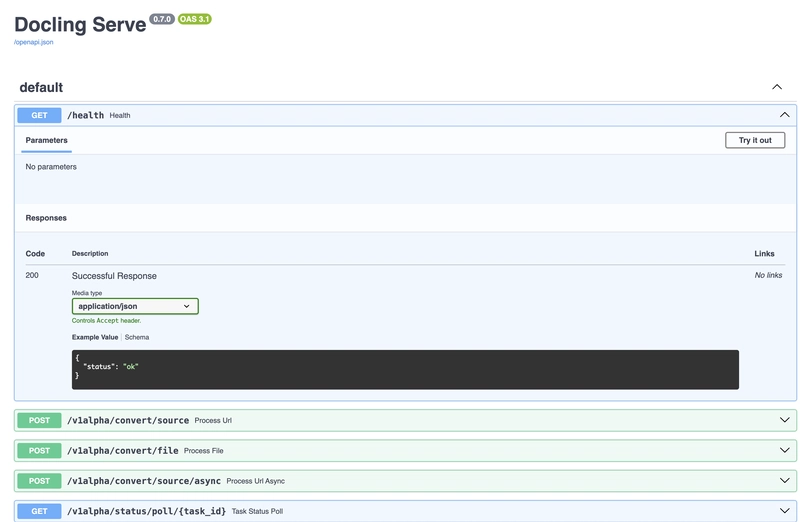Click the 200 response code

32,275
